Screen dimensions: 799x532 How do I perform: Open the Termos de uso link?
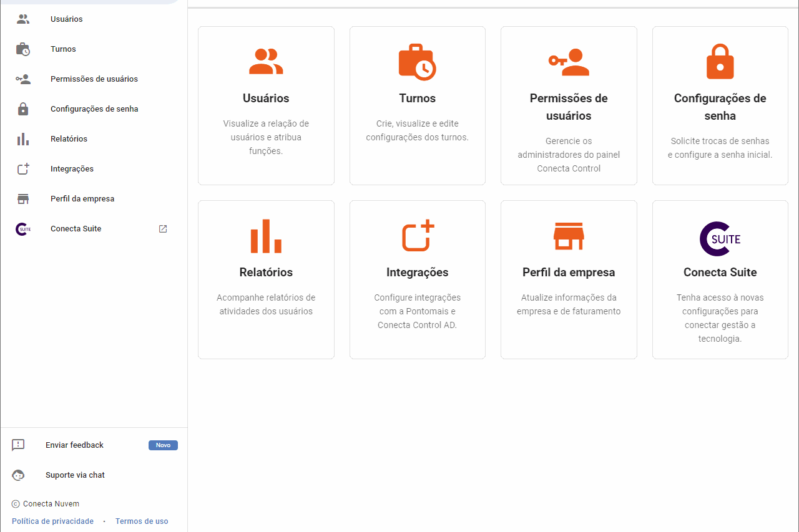coord(142,521)
